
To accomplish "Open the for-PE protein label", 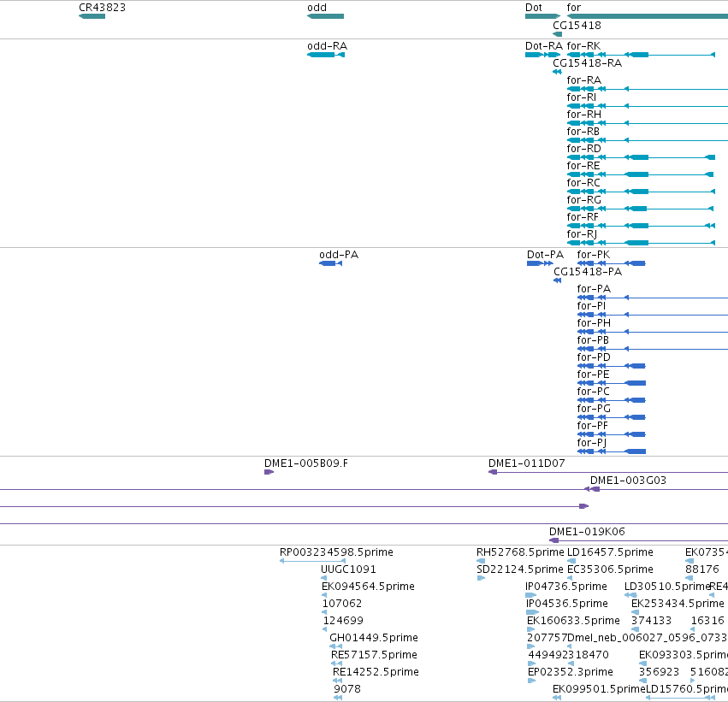I will pos(594,375).
